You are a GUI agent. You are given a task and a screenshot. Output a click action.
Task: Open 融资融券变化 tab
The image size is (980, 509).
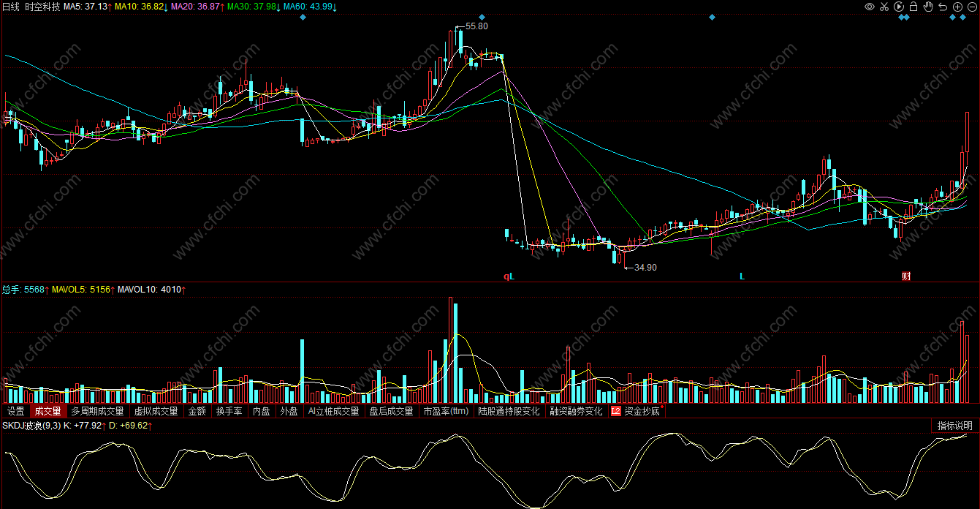(576, 411)
